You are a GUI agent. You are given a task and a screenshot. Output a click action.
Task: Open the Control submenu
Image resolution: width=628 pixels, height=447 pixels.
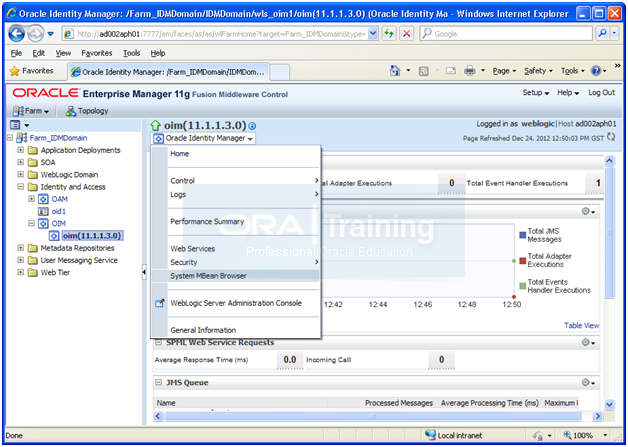[244, 181]
